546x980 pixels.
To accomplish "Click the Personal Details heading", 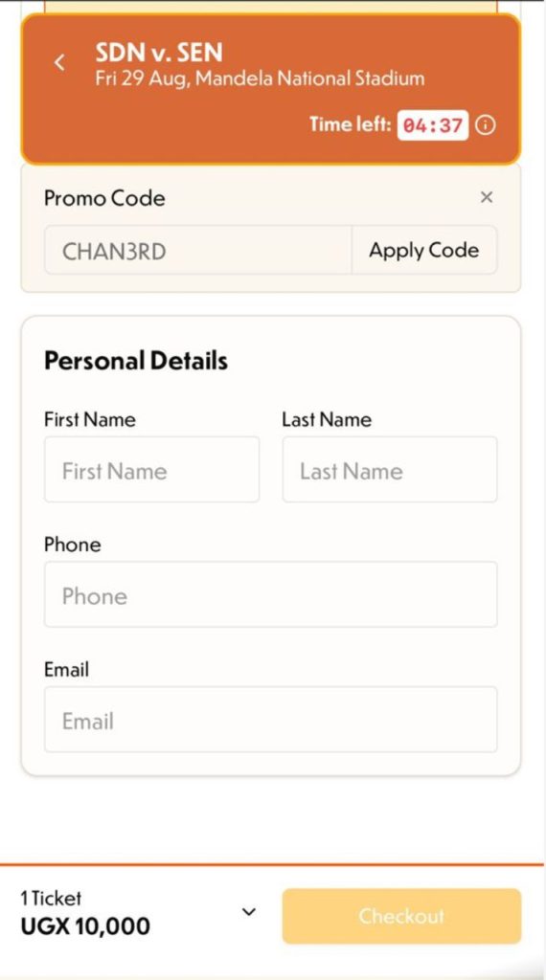I will [x=136, y=361].
